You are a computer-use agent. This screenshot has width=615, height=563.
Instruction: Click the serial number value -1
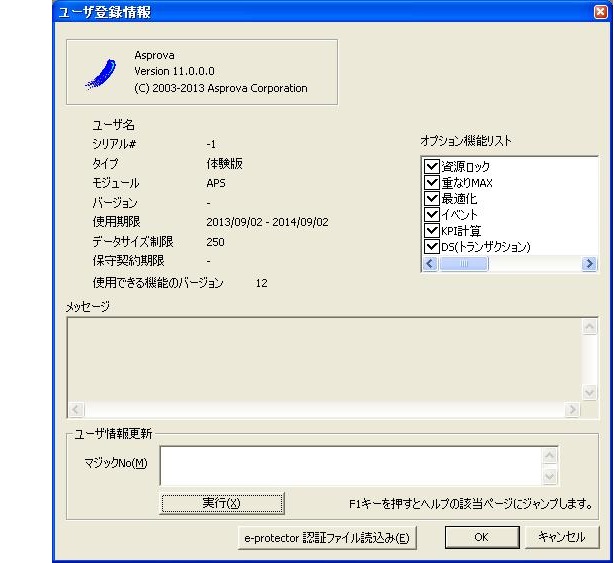pyautogui.click(x=211, y=144)
